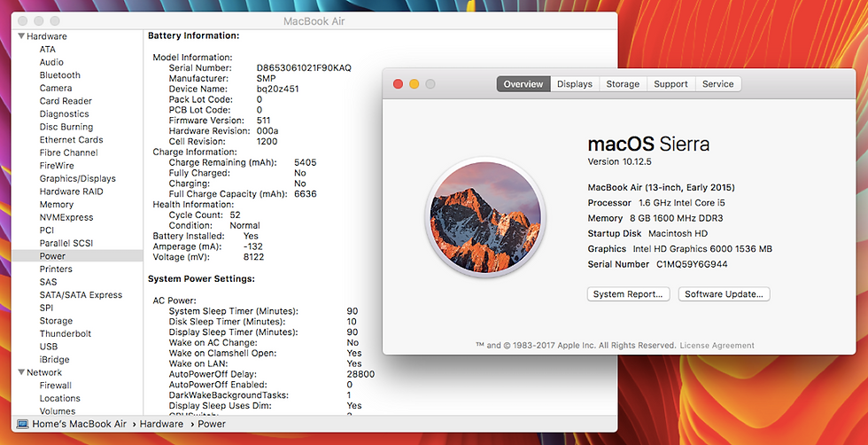Select Storage in the sidebar list
This screenshot has height=445, width=868.
[x=56, y=321]
